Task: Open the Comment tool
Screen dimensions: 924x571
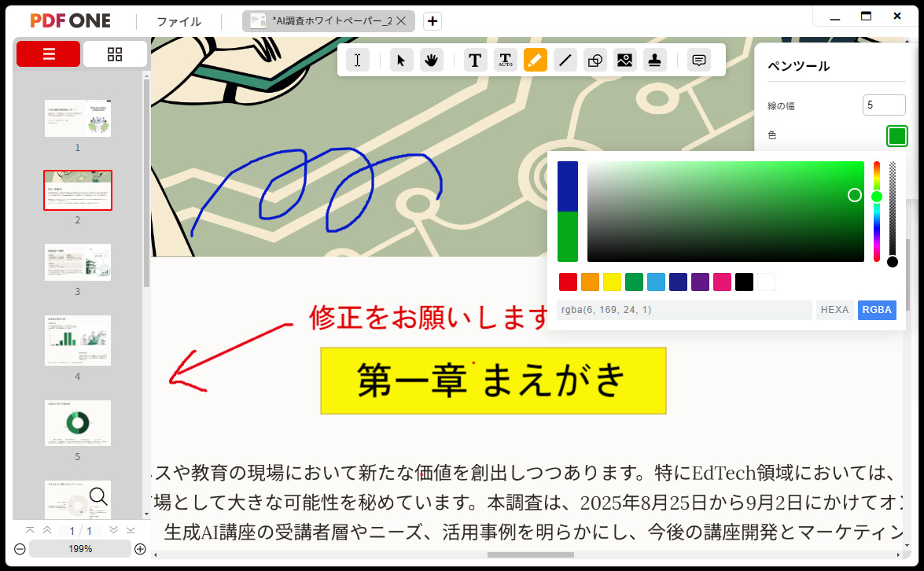Action: (x=698, y=59)
